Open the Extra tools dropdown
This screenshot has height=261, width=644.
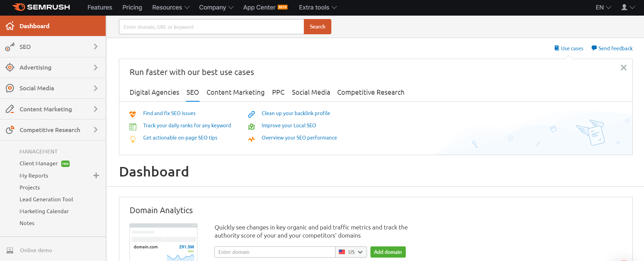tap(318, 7)
